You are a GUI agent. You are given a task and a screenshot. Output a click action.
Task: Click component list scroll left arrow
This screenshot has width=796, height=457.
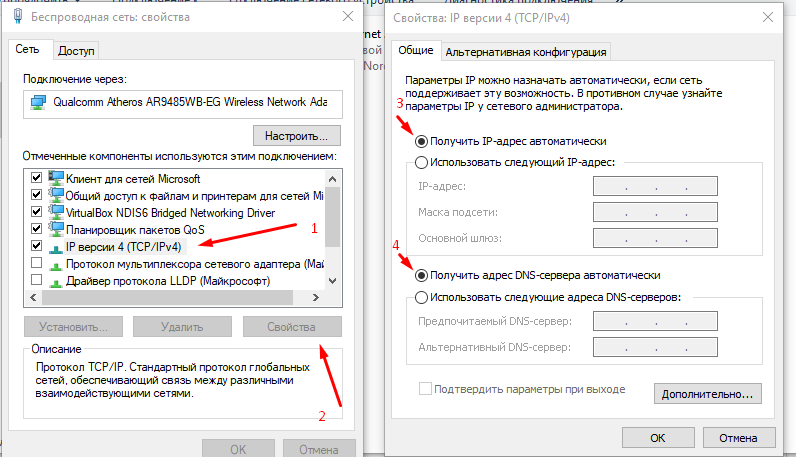34,298
